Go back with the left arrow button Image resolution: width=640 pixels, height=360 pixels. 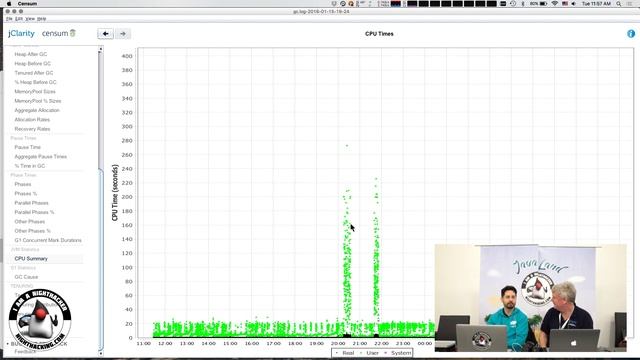(x=105, y=33)
